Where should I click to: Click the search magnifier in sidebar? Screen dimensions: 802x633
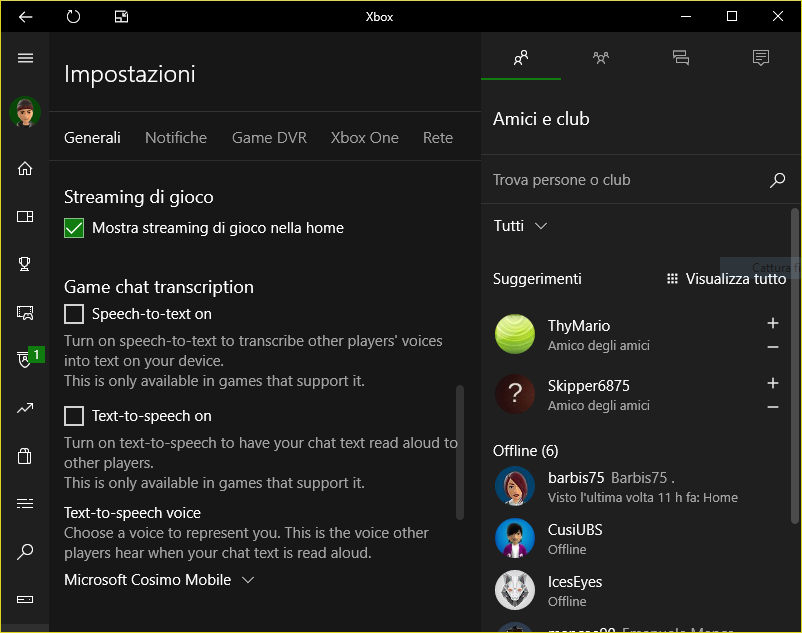pyautogui.click(x=25, y=551)
